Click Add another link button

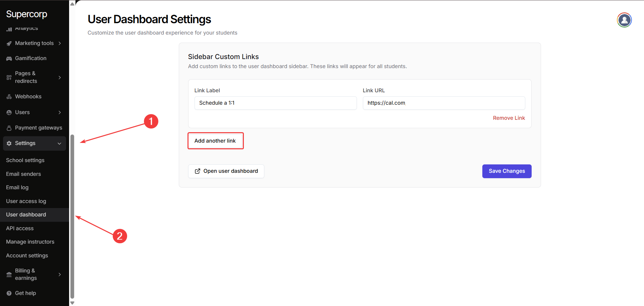[x=215, y=141]
